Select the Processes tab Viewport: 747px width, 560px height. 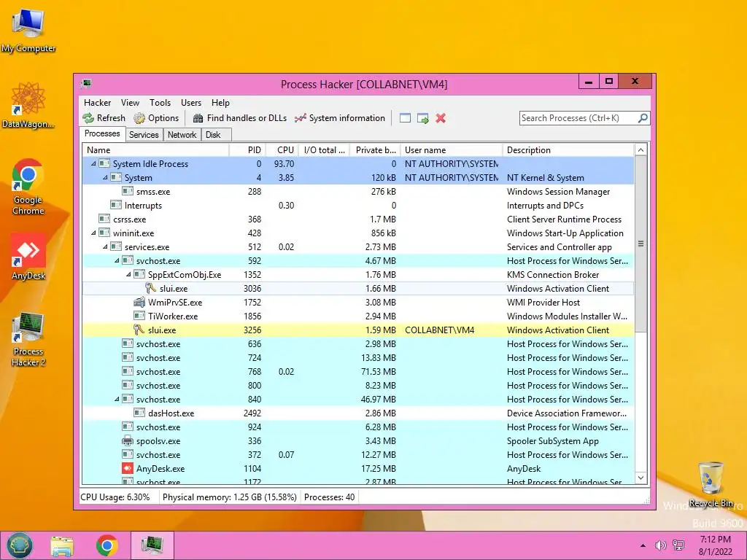pos(102,134)
